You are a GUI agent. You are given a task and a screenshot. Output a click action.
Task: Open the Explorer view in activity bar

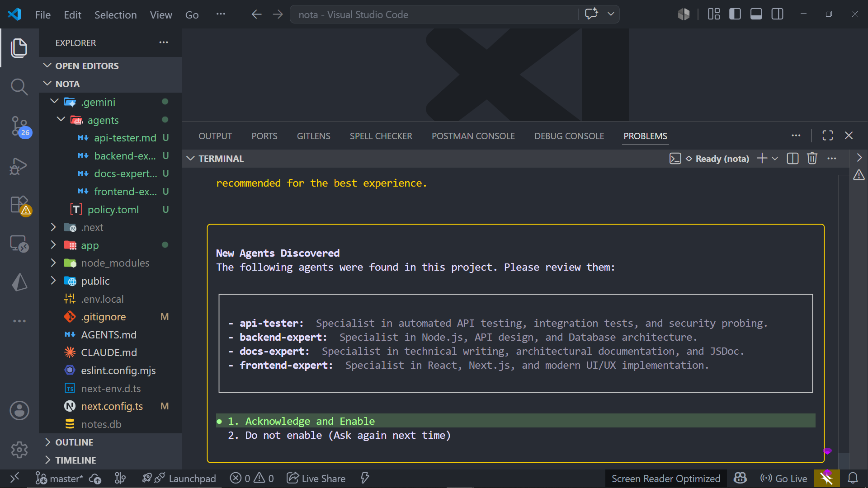click(19, 48)
